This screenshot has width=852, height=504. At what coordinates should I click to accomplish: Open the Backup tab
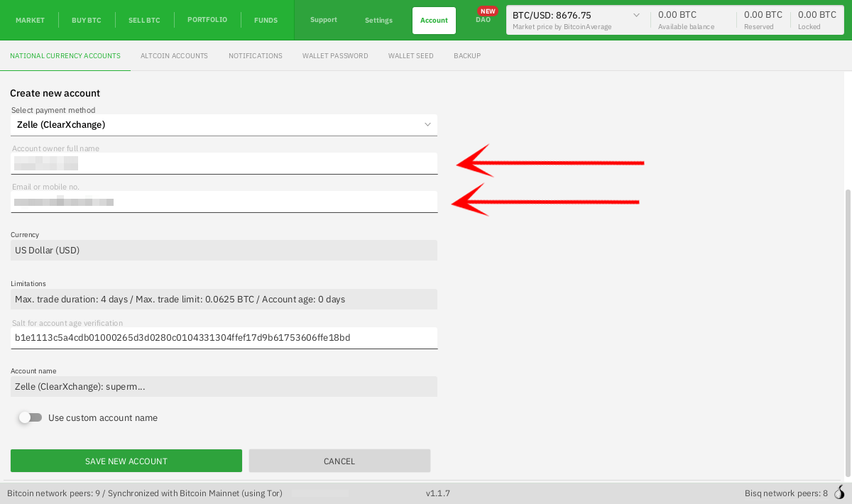point(467,55)
